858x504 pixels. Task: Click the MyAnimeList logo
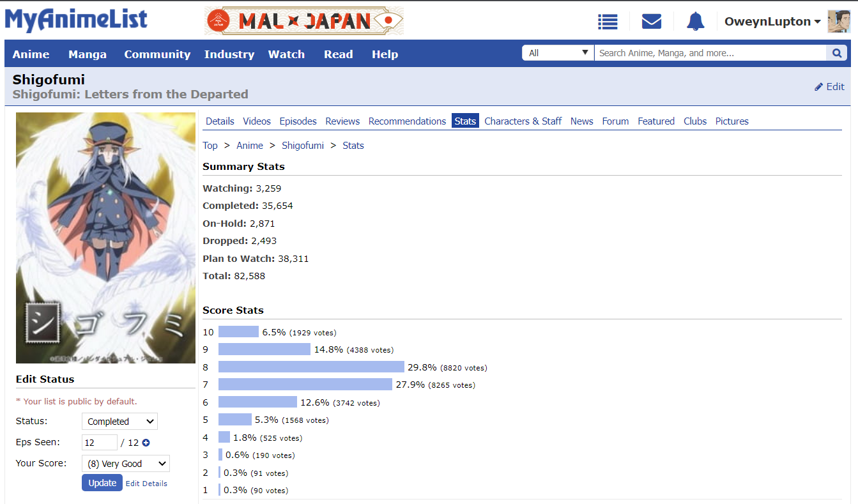[x=76, y=20]
